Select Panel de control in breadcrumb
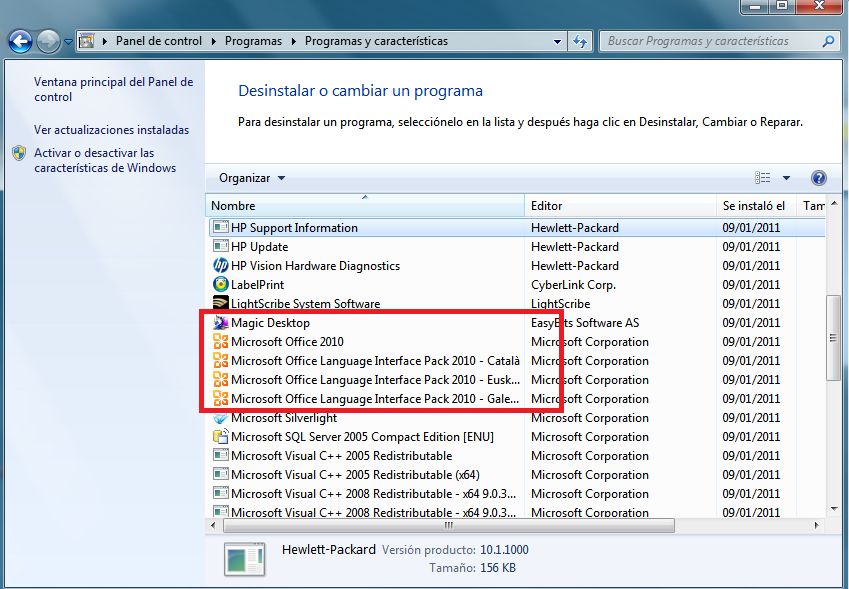The width and height of the screenshot is (849, 589). coord(158,41)
